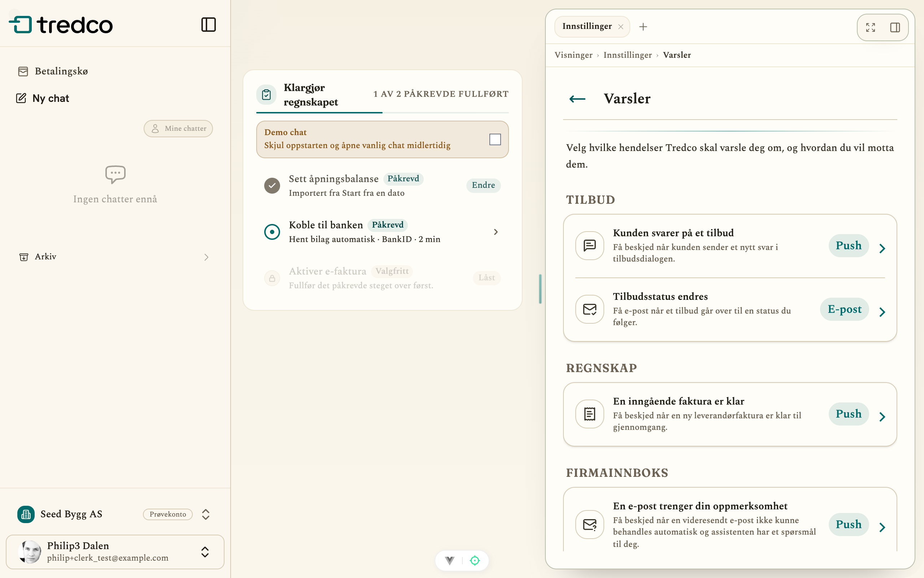
Task: Open Kunden svarer på et tilbud chevron
Action: pos(882,249)
